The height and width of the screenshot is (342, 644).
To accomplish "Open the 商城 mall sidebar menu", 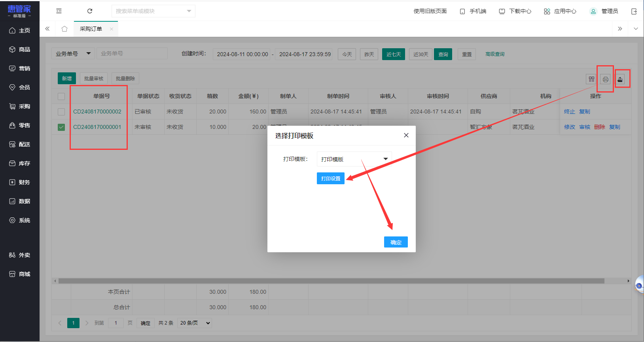I will click(20, 274).
